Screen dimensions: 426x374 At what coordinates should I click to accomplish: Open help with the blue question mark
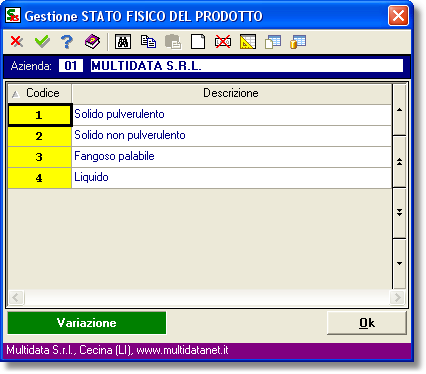[67, 42]
